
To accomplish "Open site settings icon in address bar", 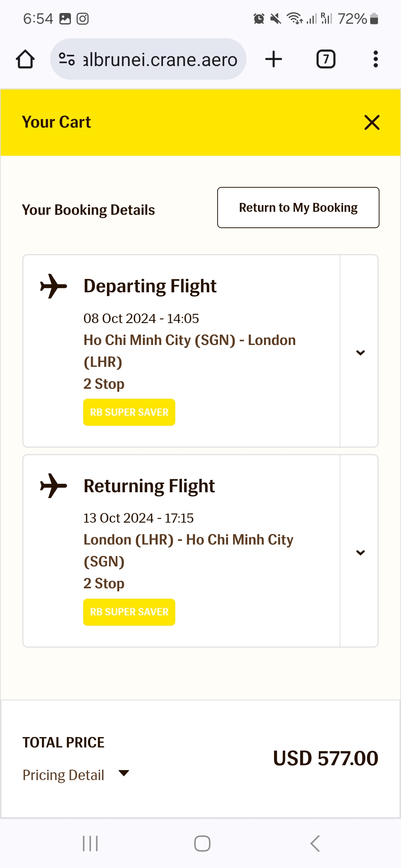I will (x=67, y=59).
